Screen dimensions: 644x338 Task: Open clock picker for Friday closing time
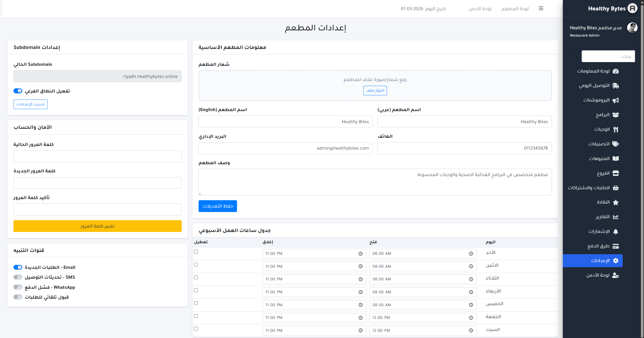360,318
